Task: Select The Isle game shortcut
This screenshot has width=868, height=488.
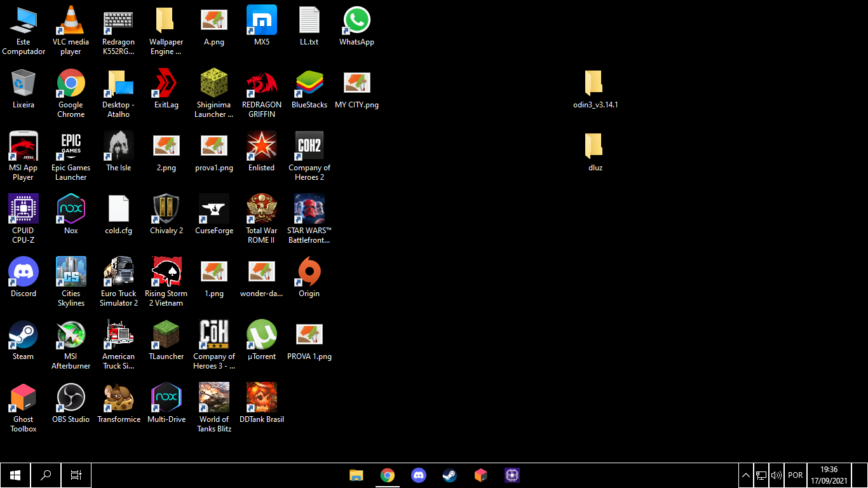Action: click(x=119, y=151)
